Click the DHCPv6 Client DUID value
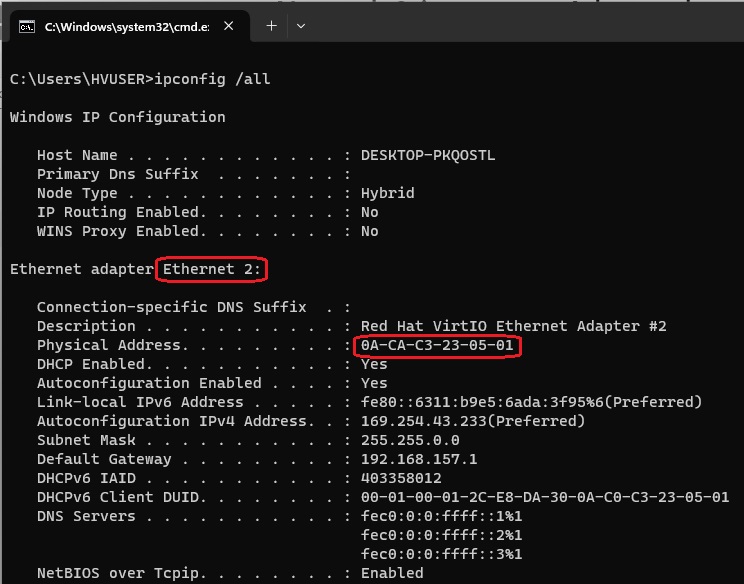Viewport: 744px width, 584px height. [x=545, y=497]
